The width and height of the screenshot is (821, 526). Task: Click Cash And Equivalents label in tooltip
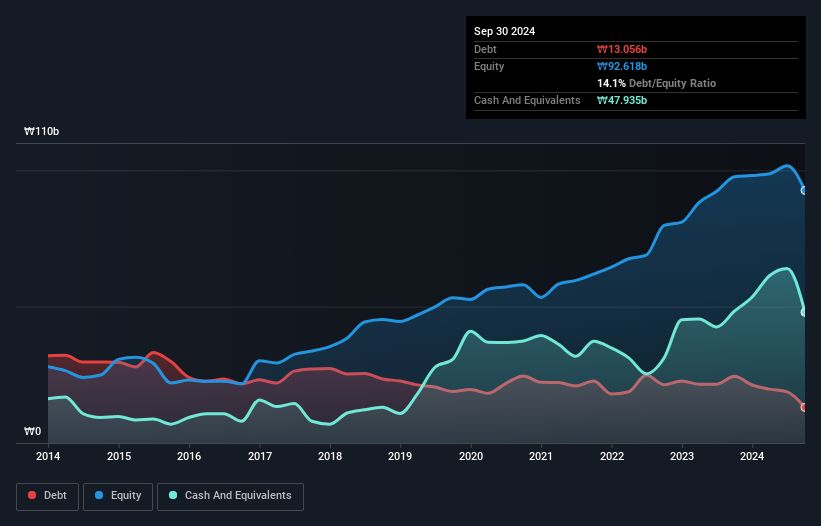point(527,100)
